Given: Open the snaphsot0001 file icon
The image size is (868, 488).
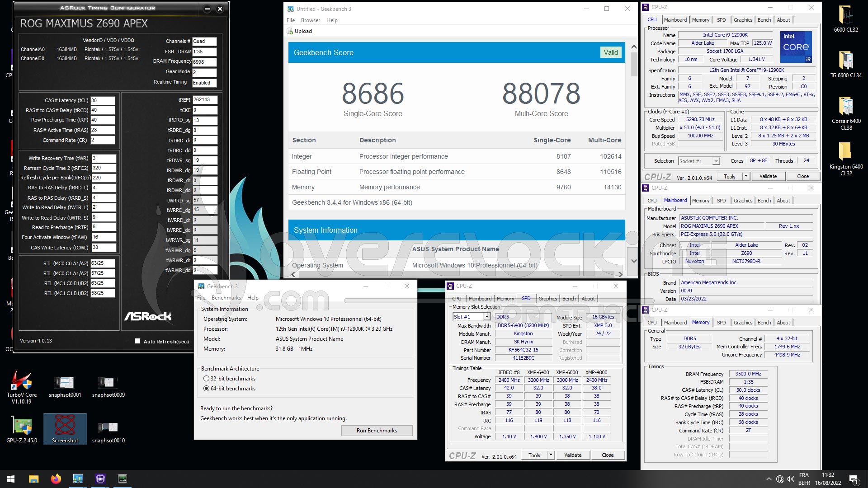Looking at the screenshot, I should coord(65,387).
